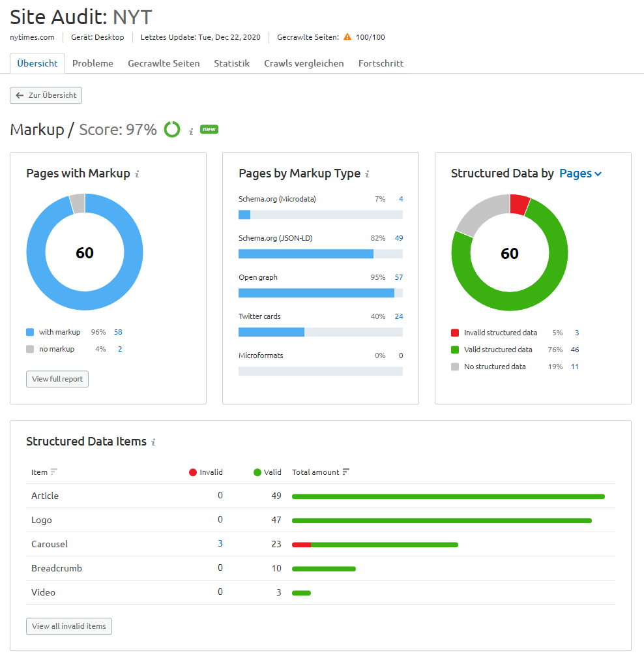Click Breadcrumb row valid count '10'
Screen dimensions: 644x664
[x=276, y=568]
